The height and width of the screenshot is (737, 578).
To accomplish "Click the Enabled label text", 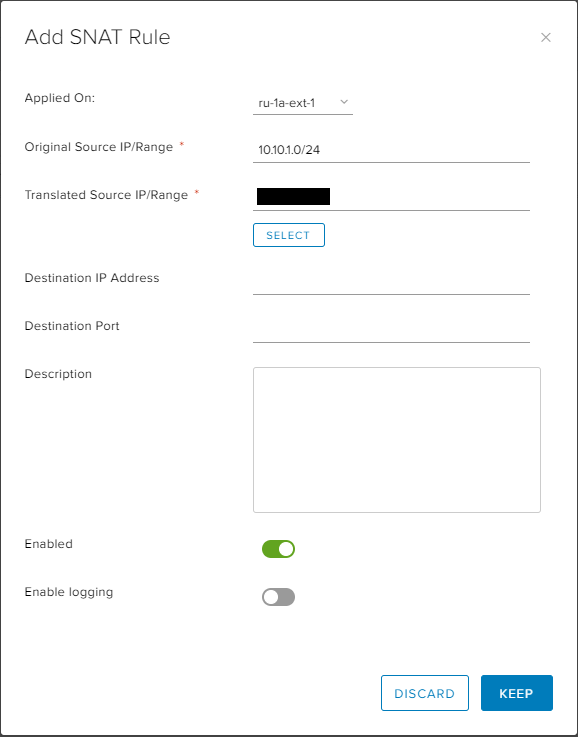I will click(48, 544).
